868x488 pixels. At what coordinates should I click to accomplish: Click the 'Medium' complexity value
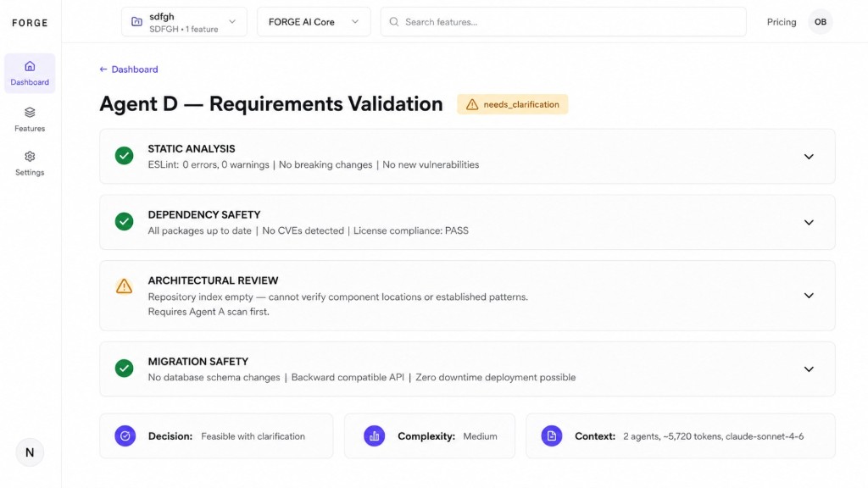coord(480,436)
